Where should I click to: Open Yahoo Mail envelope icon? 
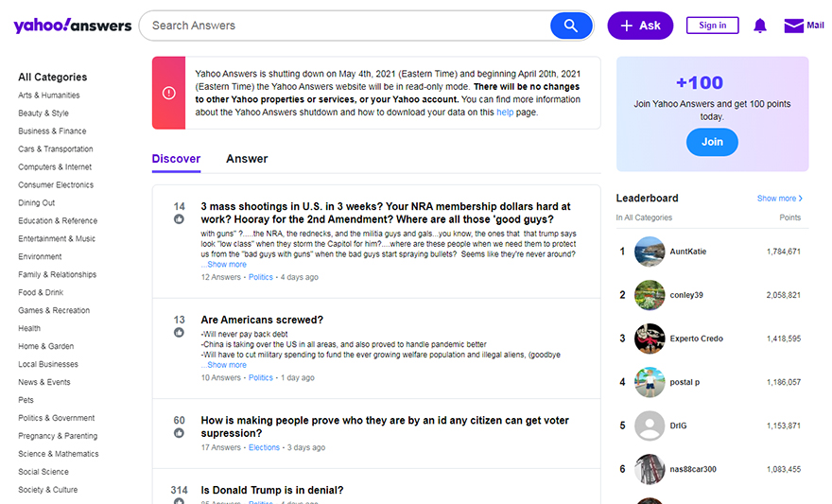pos(794,26)
